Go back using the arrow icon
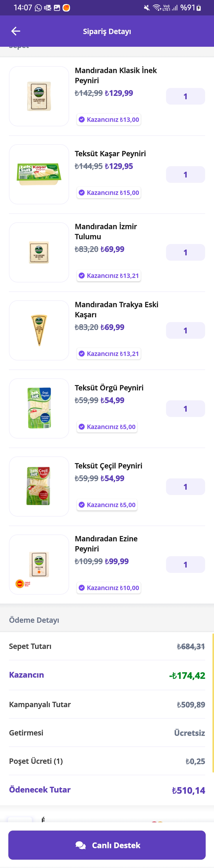Screen dimensions: 214x868 tap(16, 31)
